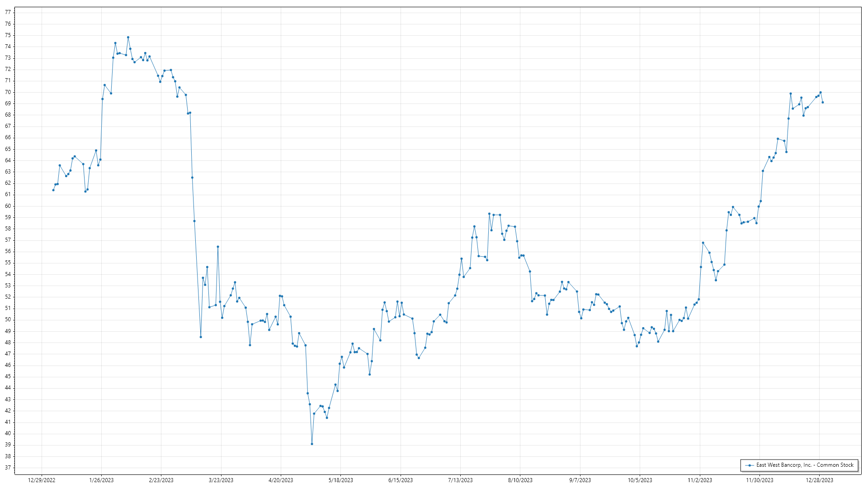Click the 3/23/2023 x-axis date label

[221, 480]
